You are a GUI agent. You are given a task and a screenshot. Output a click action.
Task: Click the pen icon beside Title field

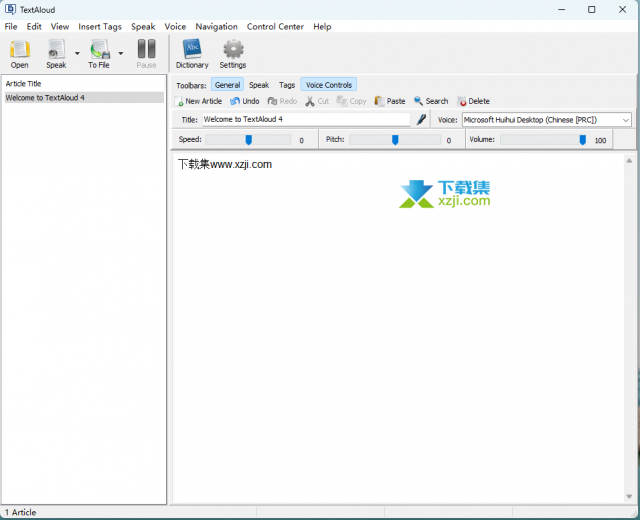pos(421,120)
